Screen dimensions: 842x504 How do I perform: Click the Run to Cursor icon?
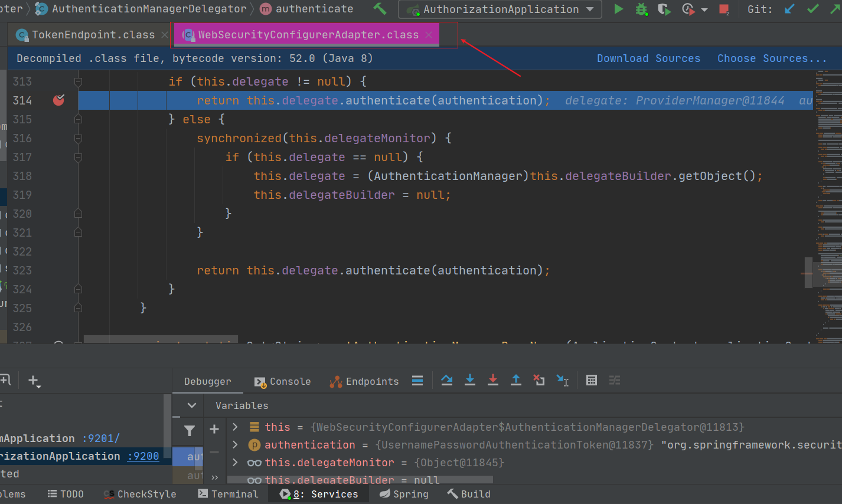point(562,381)
